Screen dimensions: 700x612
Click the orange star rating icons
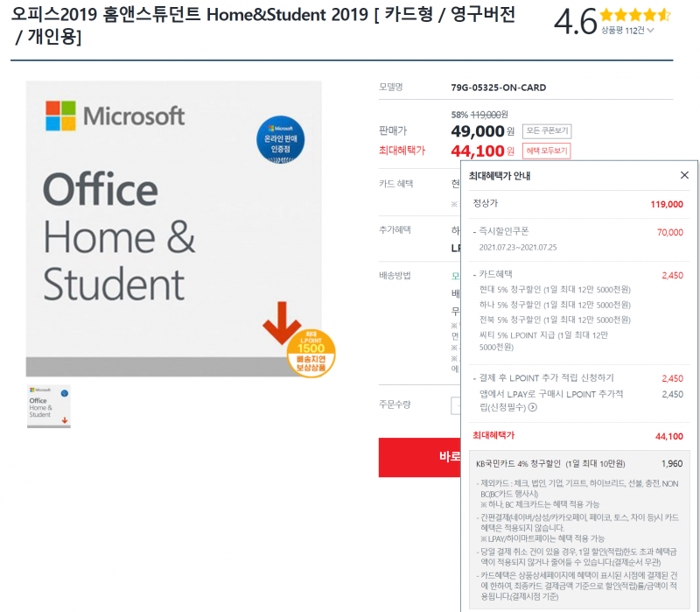(x=635, y=15)
